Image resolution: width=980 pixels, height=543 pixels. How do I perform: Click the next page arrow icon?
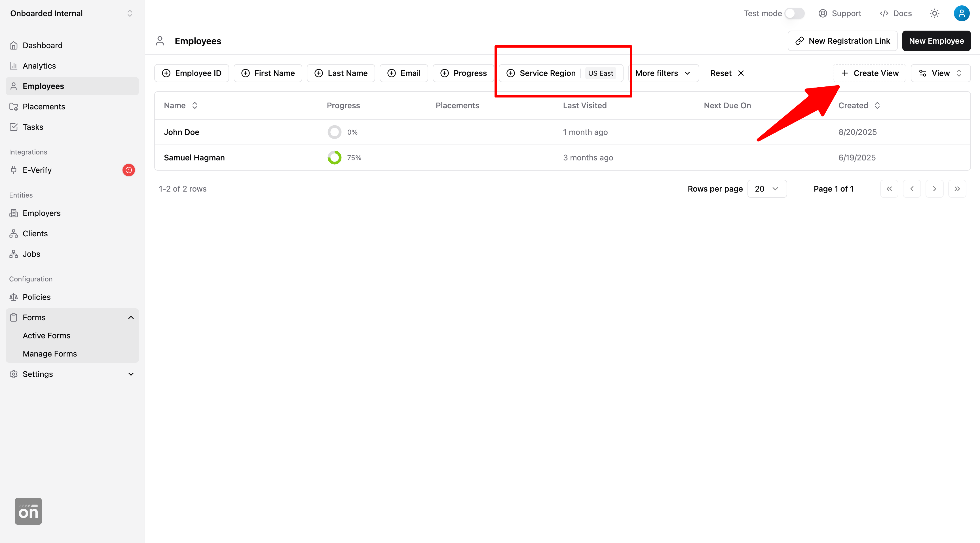click(x=934, y=189)
